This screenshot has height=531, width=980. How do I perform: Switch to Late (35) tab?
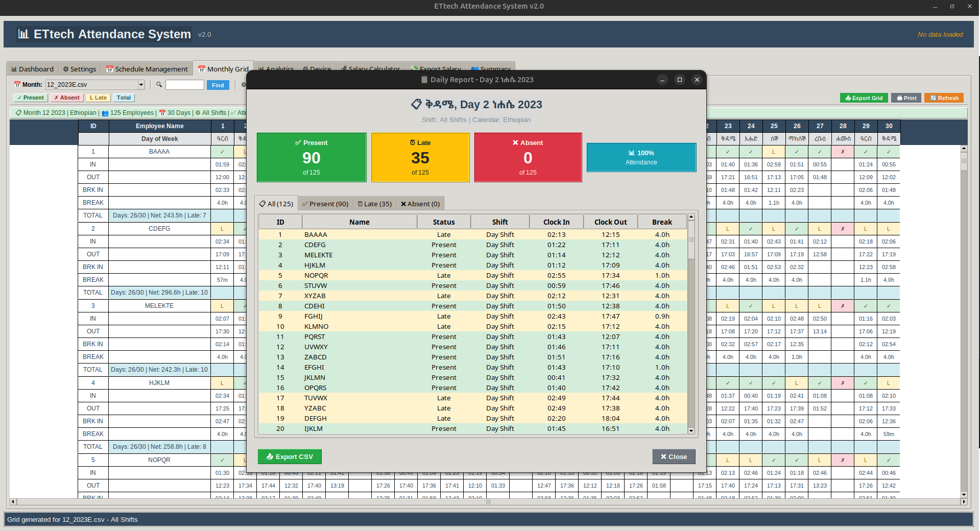(x=375, y=204)
